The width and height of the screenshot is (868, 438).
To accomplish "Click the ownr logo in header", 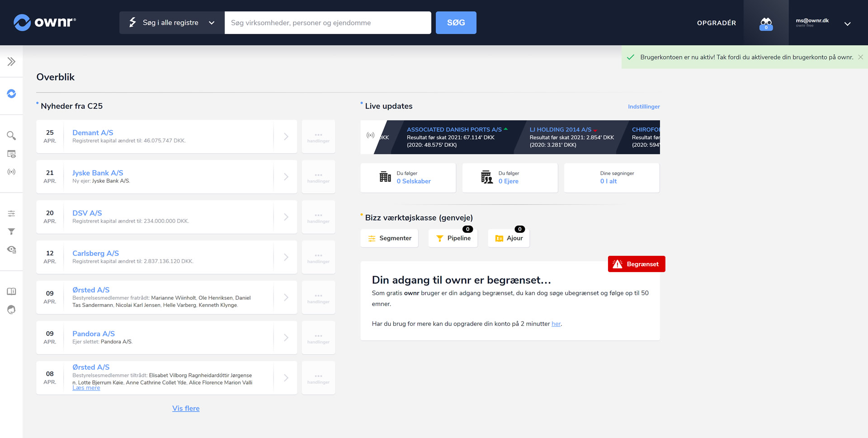I will pyautogui.click(x=45, y=22).
